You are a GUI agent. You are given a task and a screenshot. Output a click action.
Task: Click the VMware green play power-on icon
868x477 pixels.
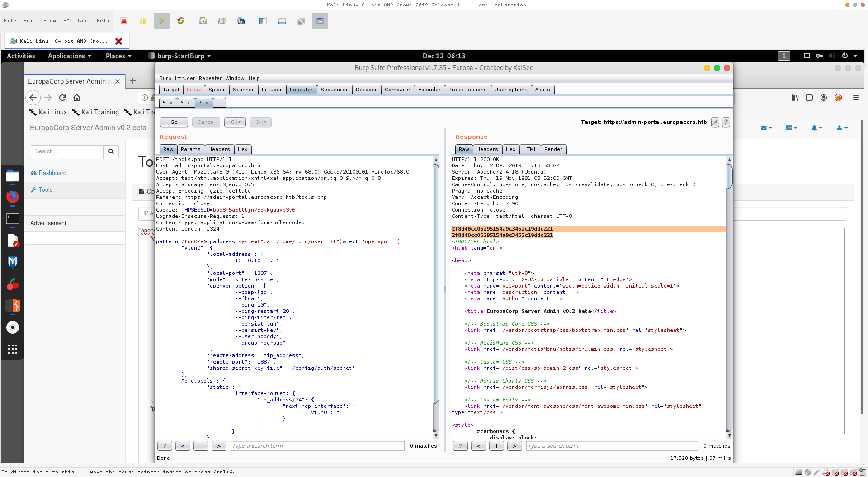pos(162,21)
